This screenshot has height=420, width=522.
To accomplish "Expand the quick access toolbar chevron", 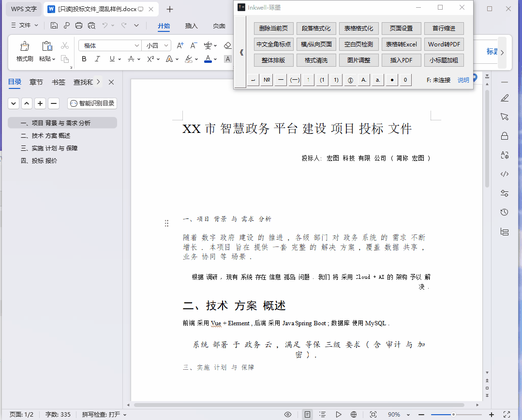I will click(x=136, y=25).
